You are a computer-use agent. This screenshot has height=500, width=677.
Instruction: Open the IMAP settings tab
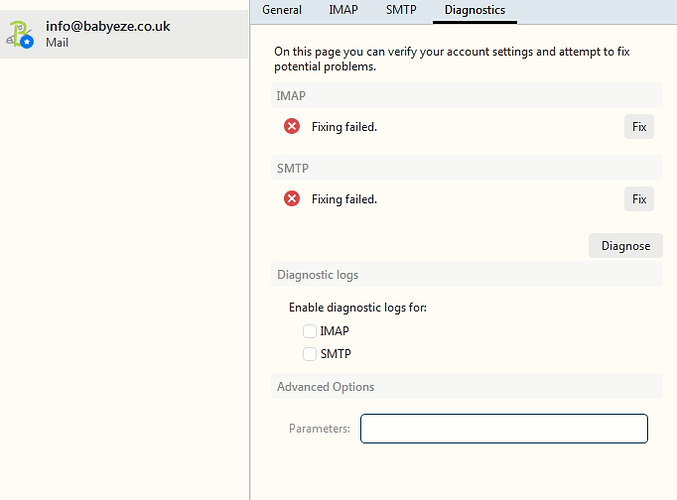(344, 10)
